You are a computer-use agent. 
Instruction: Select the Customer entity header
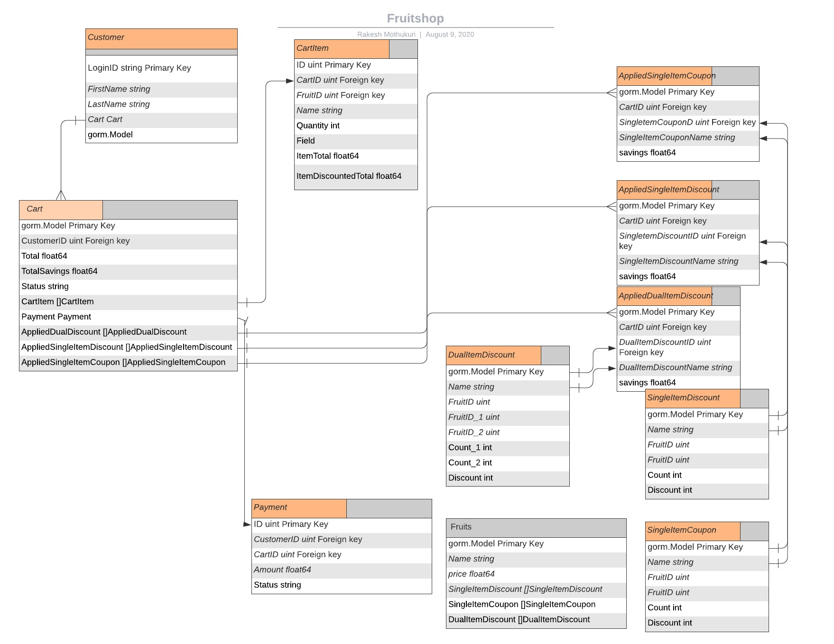pos(107,37)
